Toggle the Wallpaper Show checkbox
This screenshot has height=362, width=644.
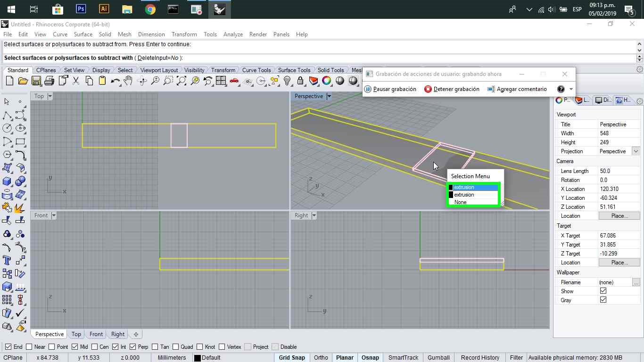click(603, 291)
